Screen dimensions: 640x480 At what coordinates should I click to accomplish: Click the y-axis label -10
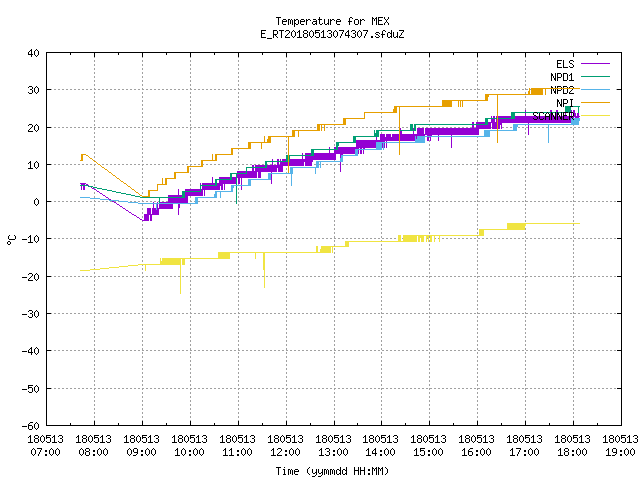click(x=31, y=239)
